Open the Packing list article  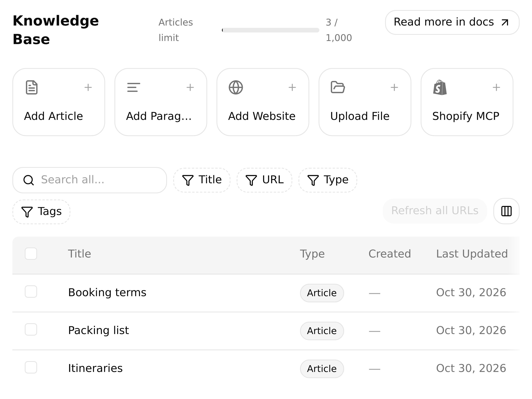click(98, 330)
